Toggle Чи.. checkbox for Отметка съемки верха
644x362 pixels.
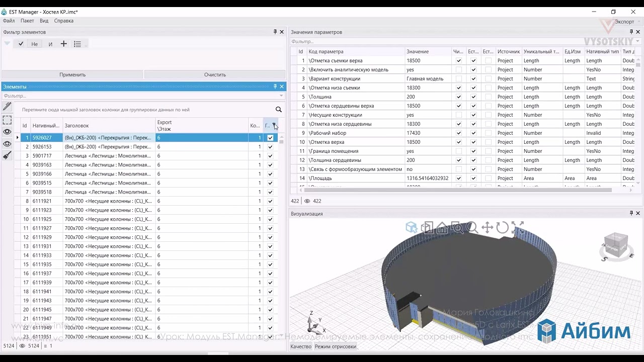[458, 60]
